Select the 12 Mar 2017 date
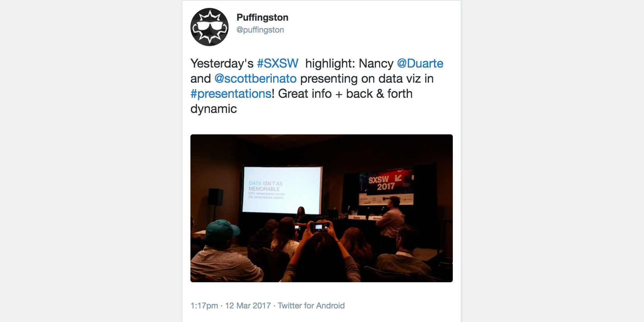 pyautogui.click(x=248, y=306)
